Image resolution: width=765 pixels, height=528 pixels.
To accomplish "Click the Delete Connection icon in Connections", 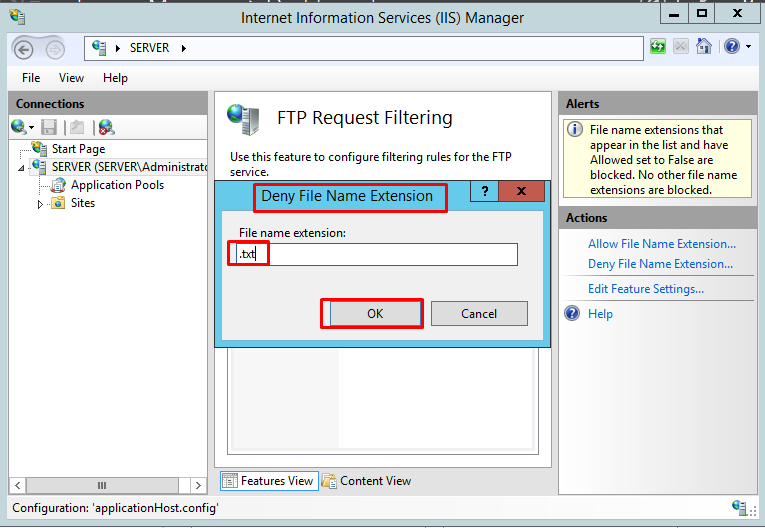I will (x=105, y=127).
